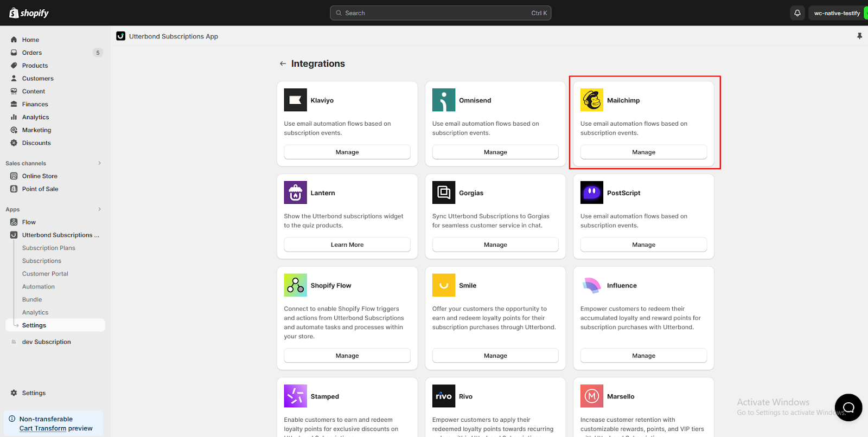Click Learn More for Lantern

pyautogui.click(x=347, y=245)
